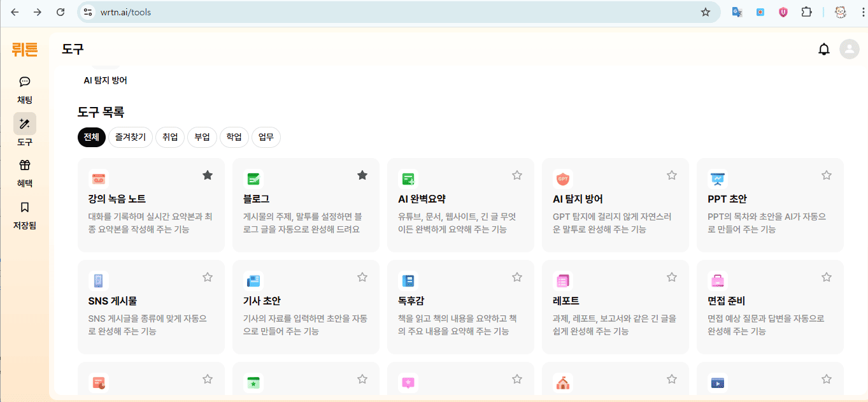Click the 기사 초안 description text
868x402 pixels.
pyautogui.click(x=305, y=325)
